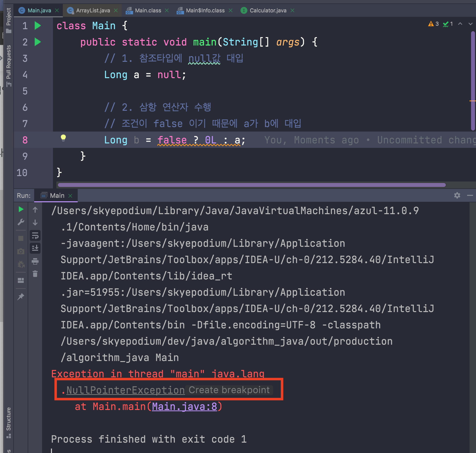Click Create breakpoint next to NullPointerException
This screenshot has width=476, height=453.
[x=229, y=390]
